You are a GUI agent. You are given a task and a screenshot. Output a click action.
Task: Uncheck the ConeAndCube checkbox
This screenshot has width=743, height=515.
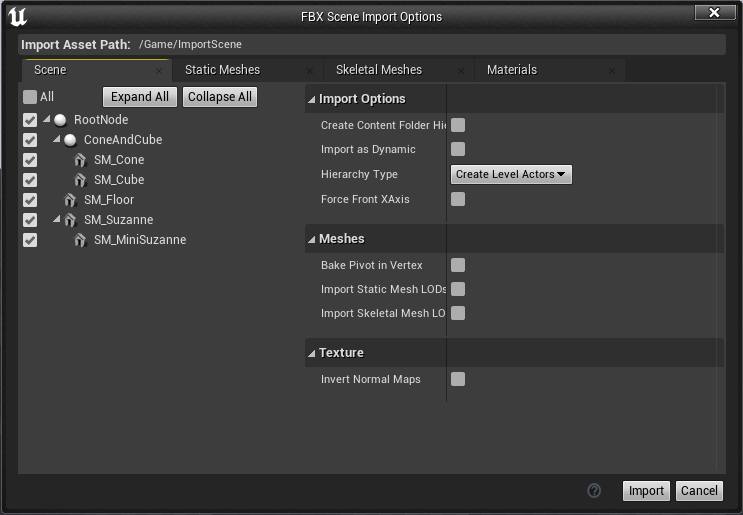coord(30,140)
